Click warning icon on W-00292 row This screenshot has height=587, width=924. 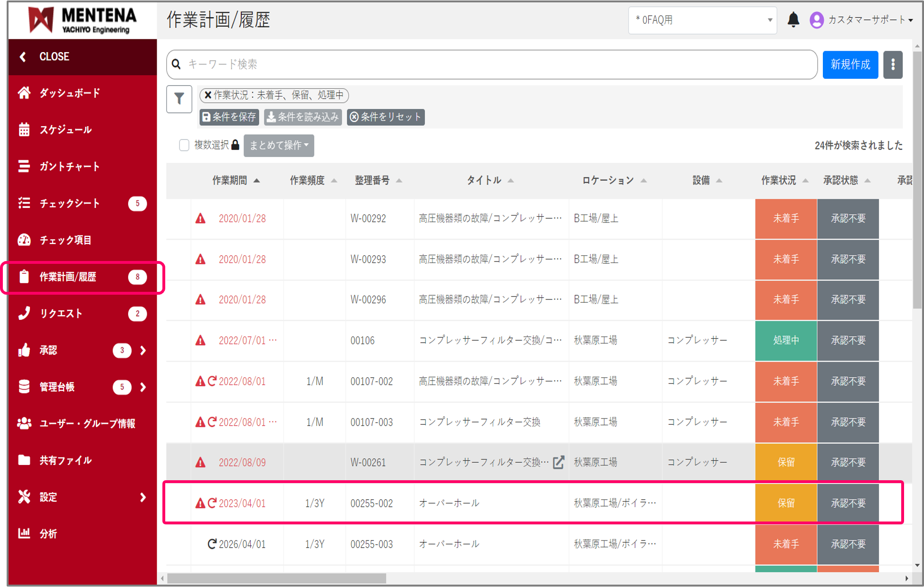[201, 218]
